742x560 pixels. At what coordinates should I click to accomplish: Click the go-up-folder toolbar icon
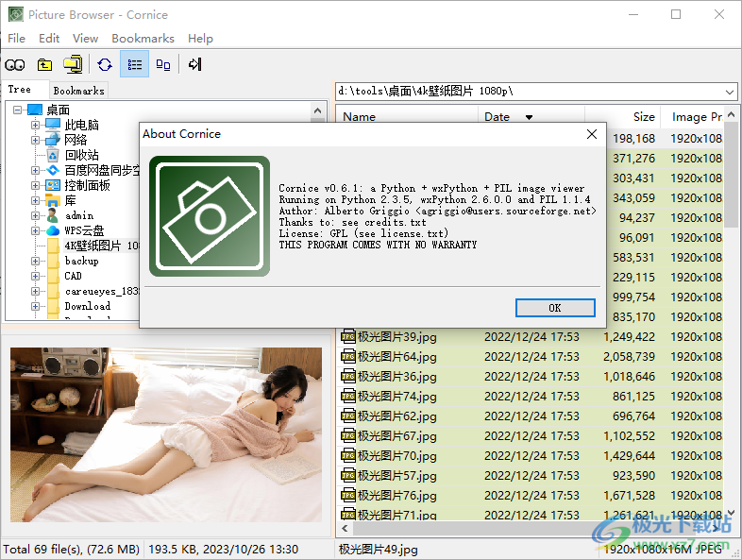click(x=44, y=64)
